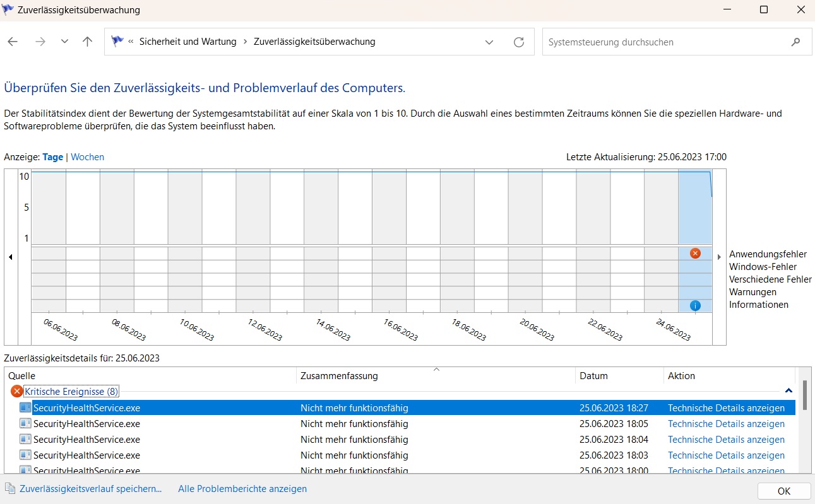The width and height of the screenshot is (815, 504).
Task: Navigate to Sicherheit und Wartung breadcrumb
Action: point(188,42)
